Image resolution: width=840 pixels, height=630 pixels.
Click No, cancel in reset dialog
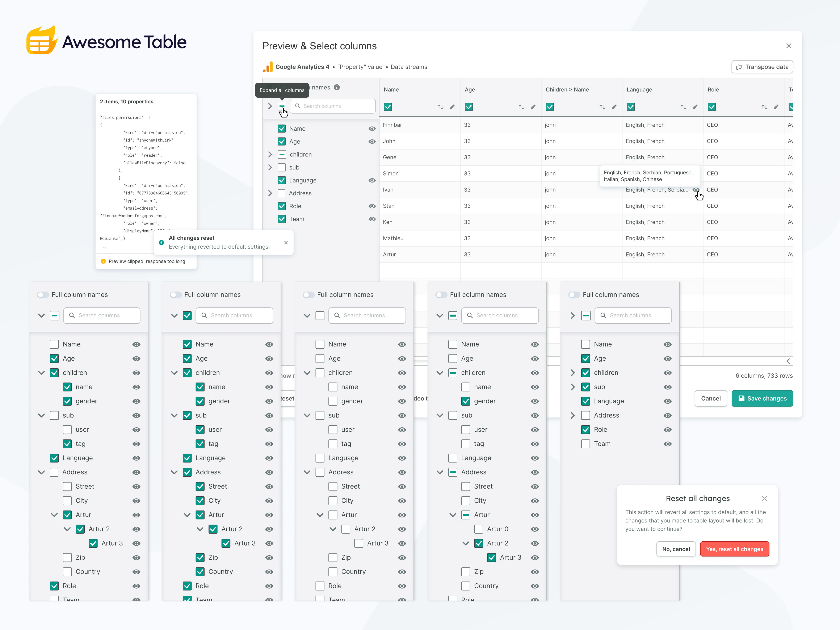[676, 549]
